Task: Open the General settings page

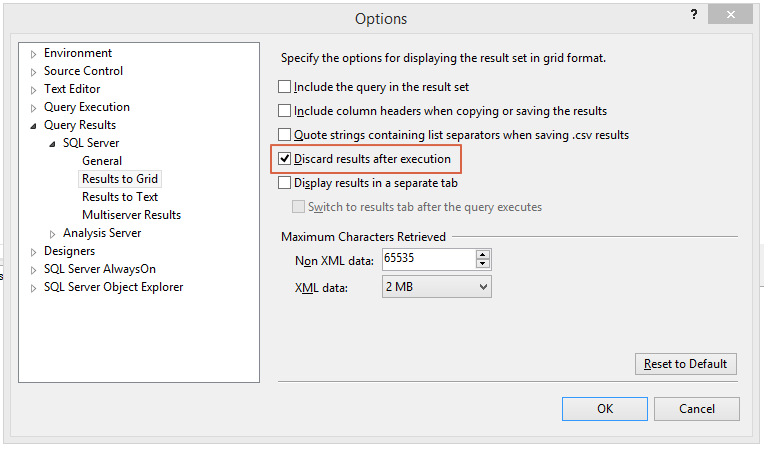Action: (102, 161)
